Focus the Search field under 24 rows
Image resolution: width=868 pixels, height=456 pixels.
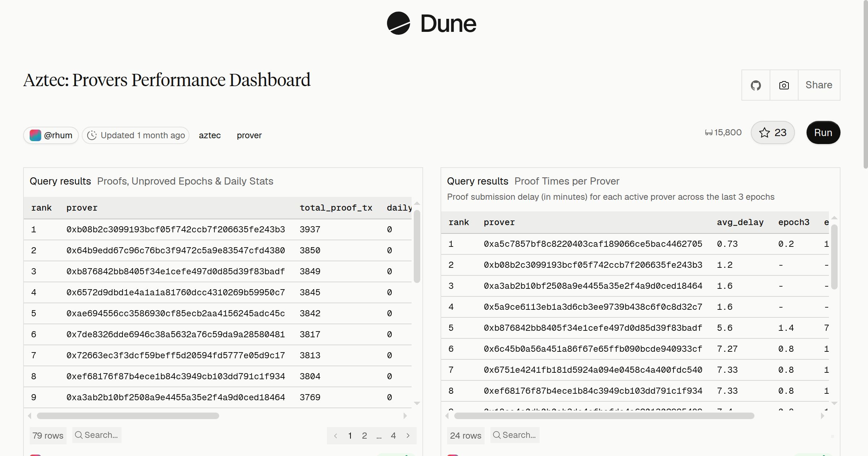(x=515, y=435)
